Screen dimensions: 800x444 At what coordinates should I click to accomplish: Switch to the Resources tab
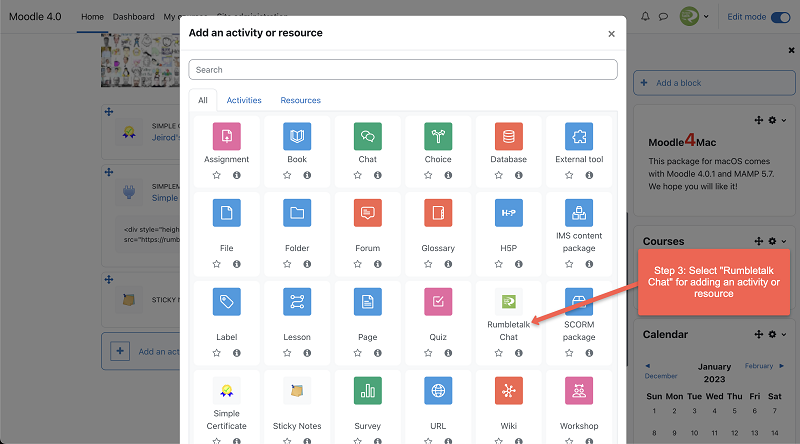coord(300,100)
